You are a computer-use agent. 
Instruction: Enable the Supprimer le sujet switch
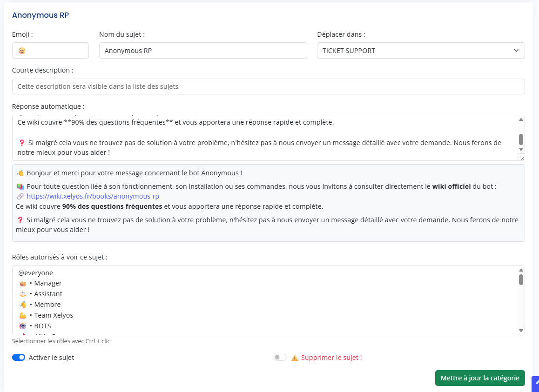(280, 358)
